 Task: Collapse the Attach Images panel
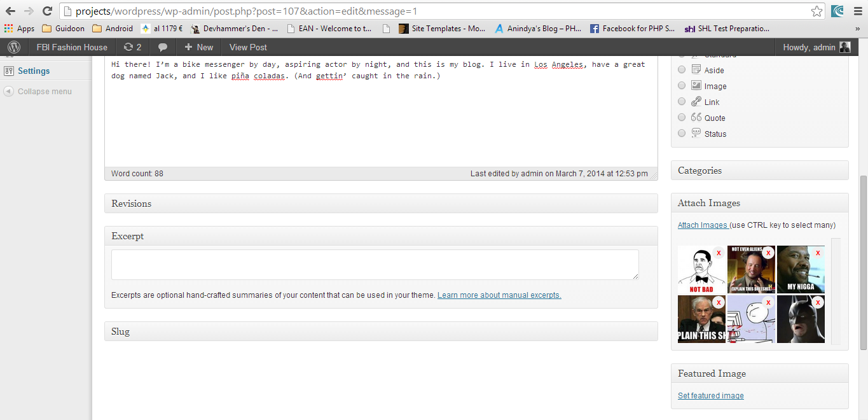coord(759,203)
